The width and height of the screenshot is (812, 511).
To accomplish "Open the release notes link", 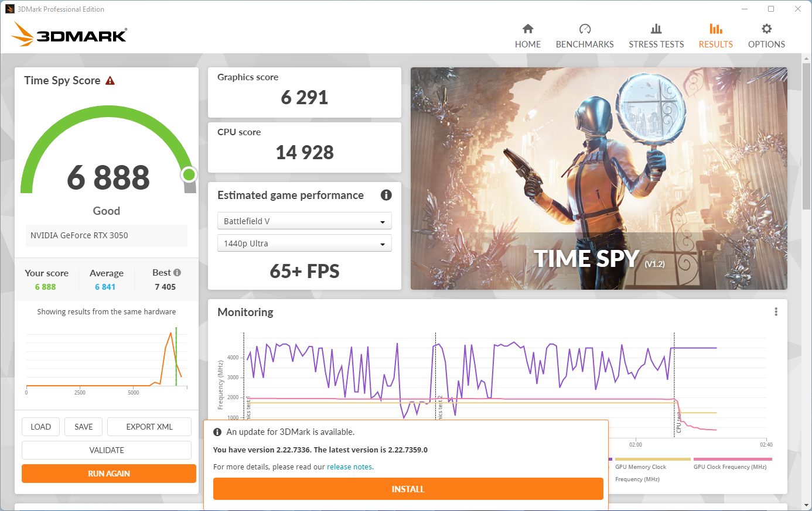I will pos(349,467).
